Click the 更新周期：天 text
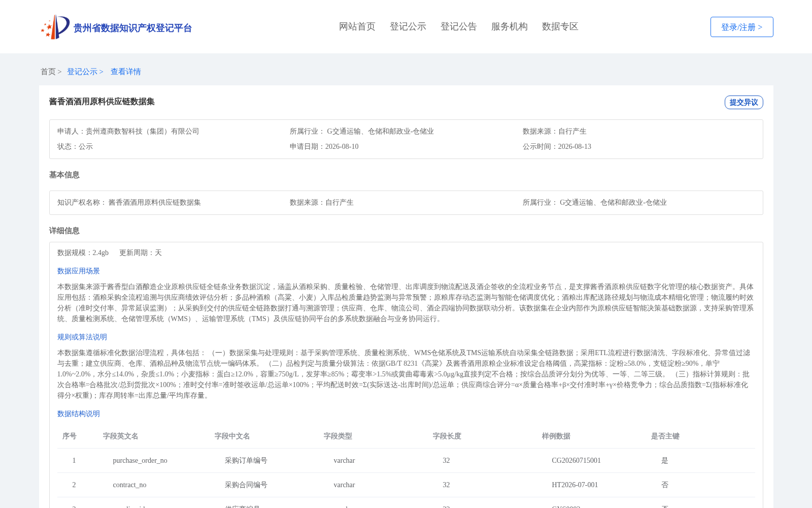812x508 pixels. [x=141, y=252]
